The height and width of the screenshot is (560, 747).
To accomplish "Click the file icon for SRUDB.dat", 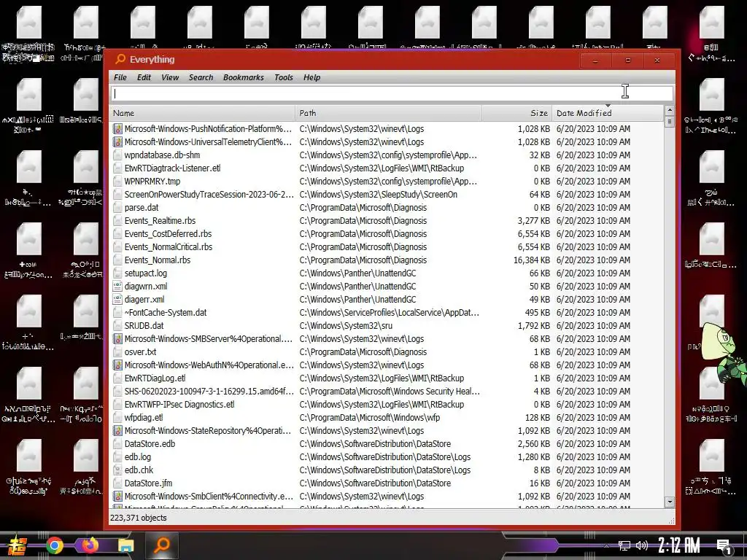I will point(117,326).
